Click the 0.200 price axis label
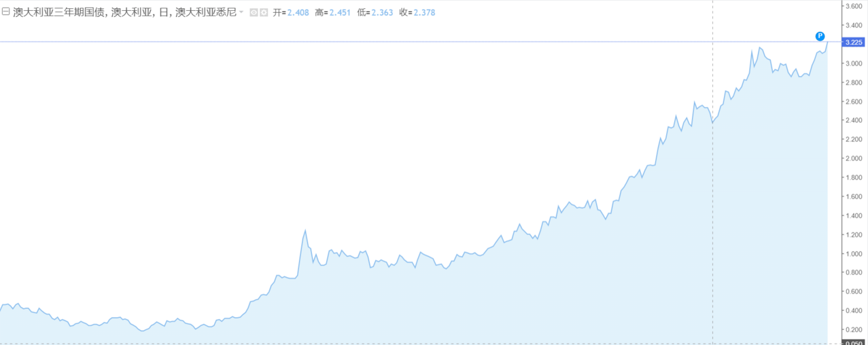This screenshot has height=345, width=868. (853, 329)
